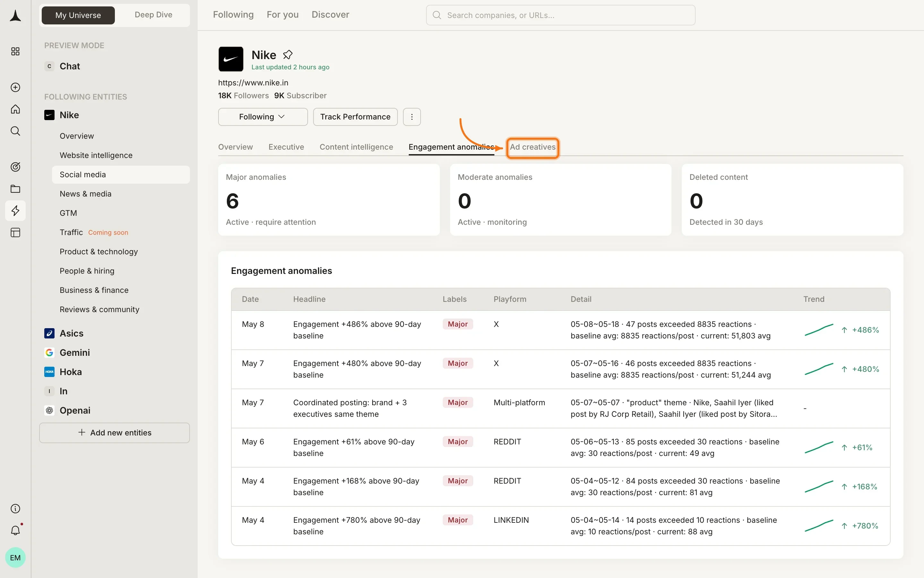Open the layout panel icon
This screenshot has width=924, height=578.
[x=15, y=232]
